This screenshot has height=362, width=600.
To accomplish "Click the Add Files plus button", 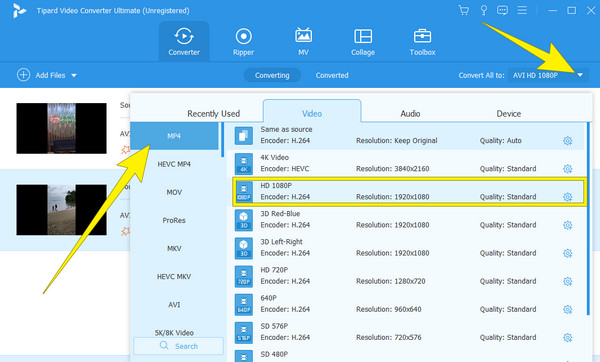I will [23, 75].
